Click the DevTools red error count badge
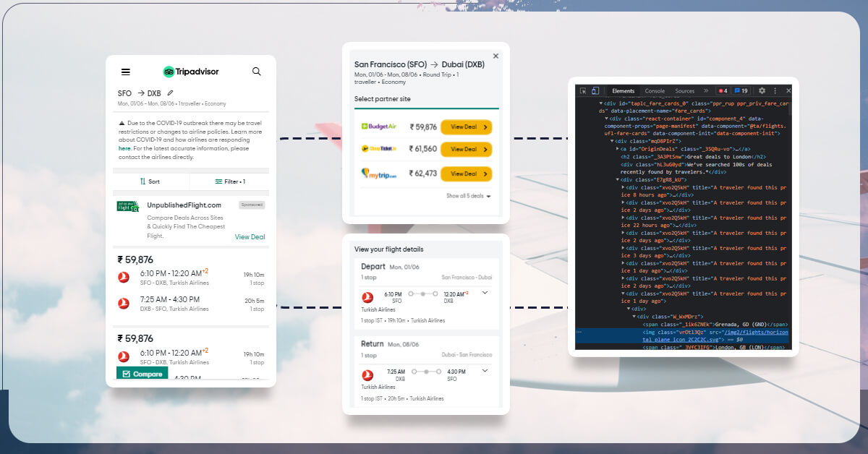Image resolution: width=868 pixels, height=454 pixels. [x=723, y=91]
